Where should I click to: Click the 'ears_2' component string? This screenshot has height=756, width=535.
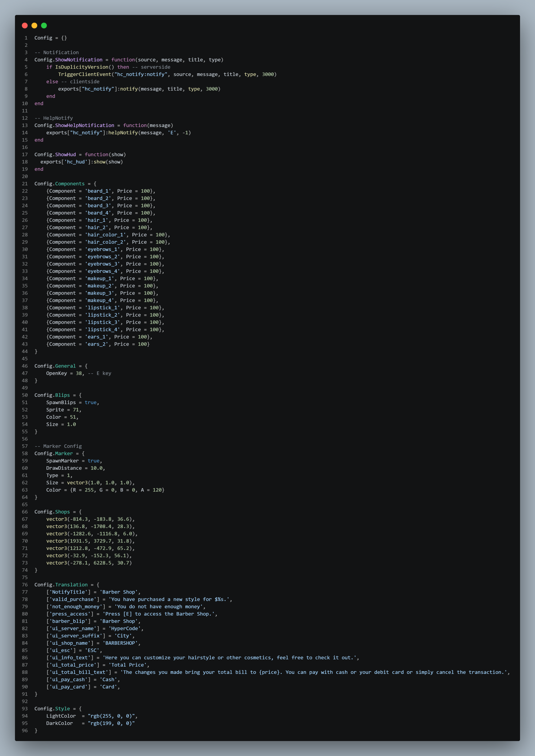pos(97,344)
